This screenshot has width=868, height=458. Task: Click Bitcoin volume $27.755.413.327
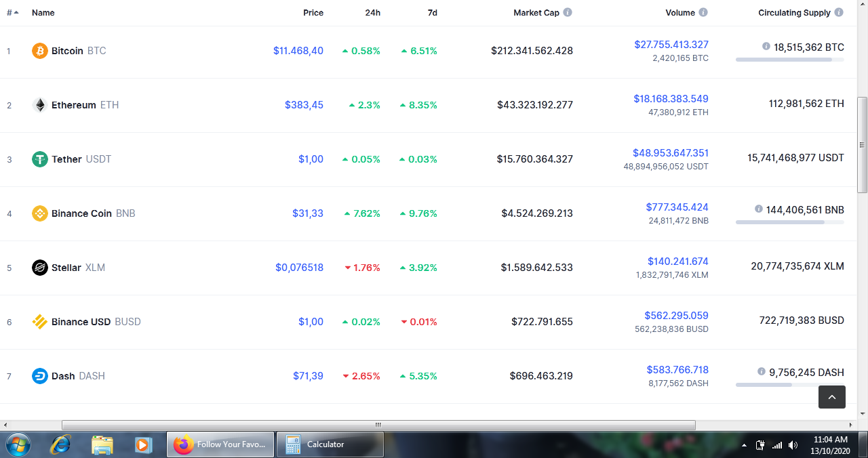coord(671,45)
